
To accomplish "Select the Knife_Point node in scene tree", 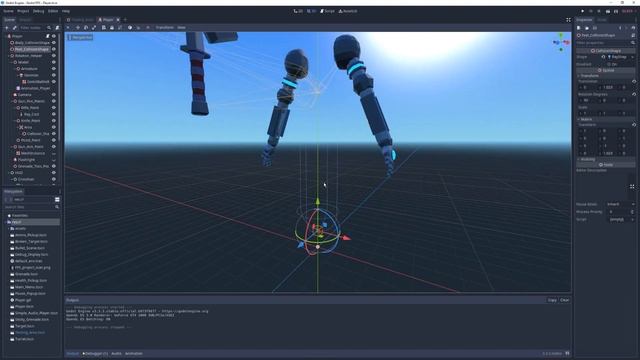I will coord(30,121).
